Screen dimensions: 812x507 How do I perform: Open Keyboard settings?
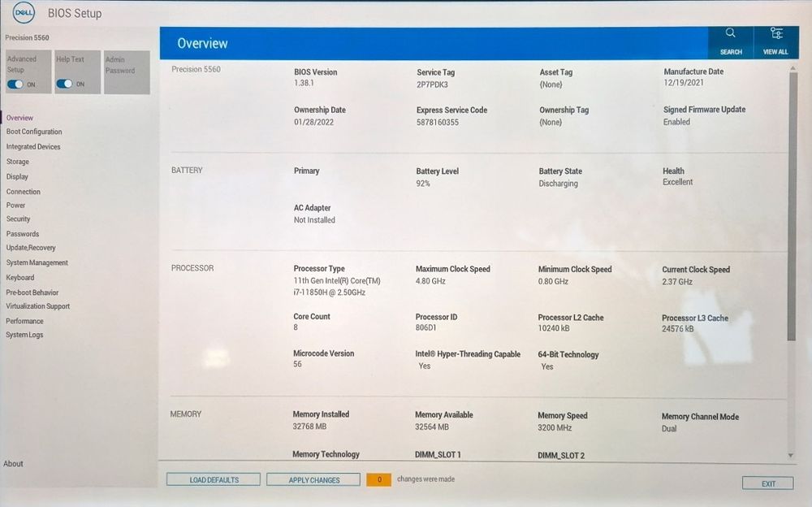[x=20, y=278]
